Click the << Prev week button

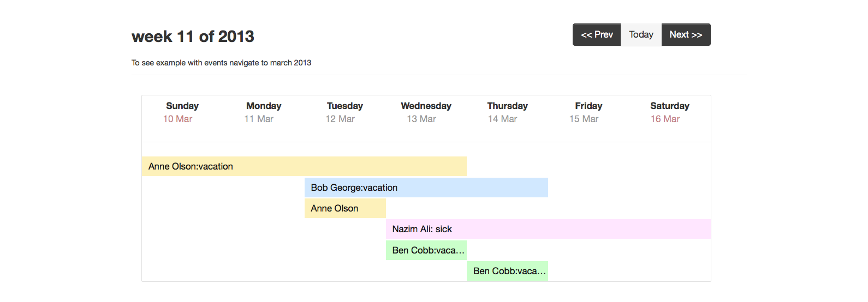tap(597, 35)
